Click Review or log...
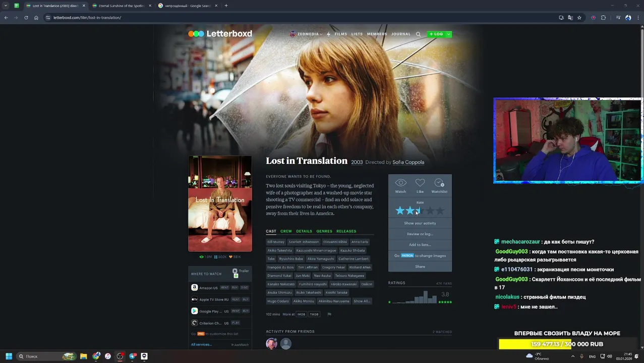Viewport: 644px width, 363px height. [x=420, y=234]
